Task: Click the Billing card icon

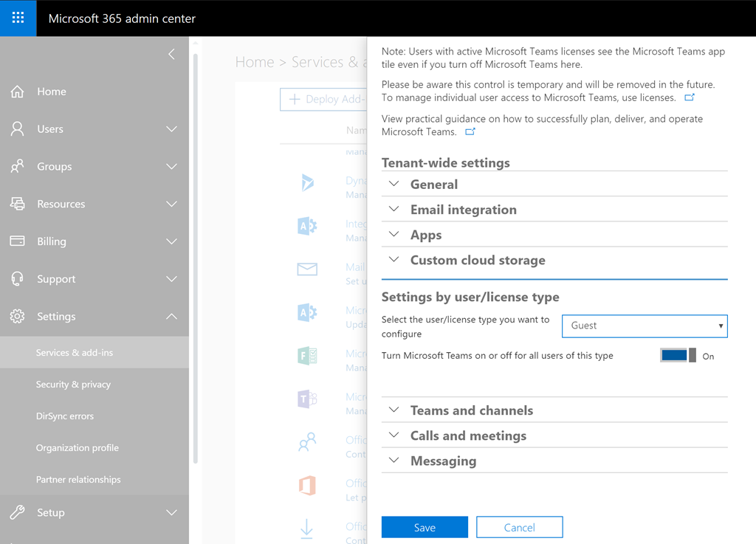Action: tap(17, 241)
